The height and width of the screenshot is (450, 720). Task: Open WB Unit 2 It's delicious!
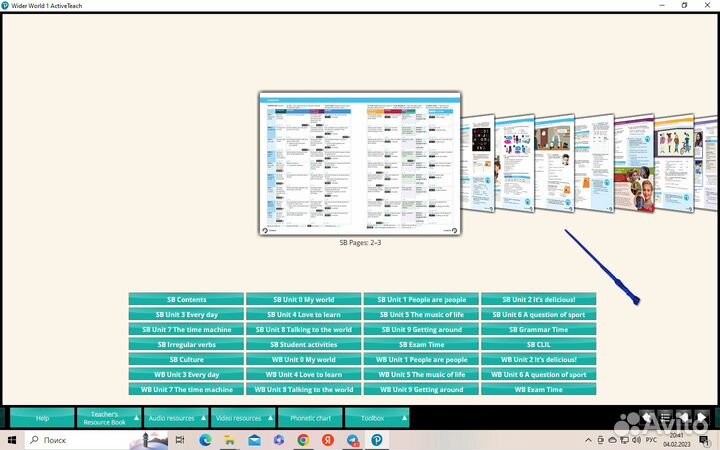pyautogui.click(x=539, y=360)
